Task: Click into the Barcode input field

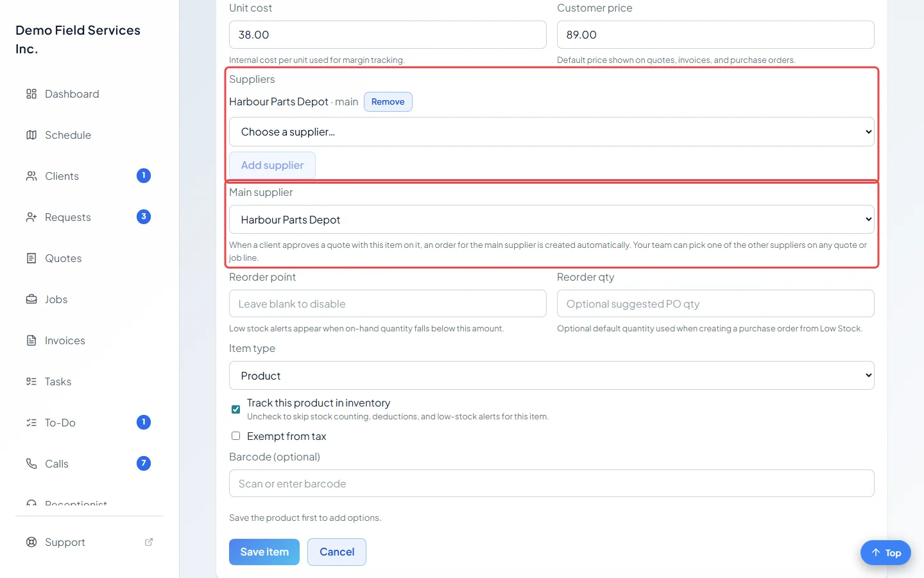Action: click(552, 484)
